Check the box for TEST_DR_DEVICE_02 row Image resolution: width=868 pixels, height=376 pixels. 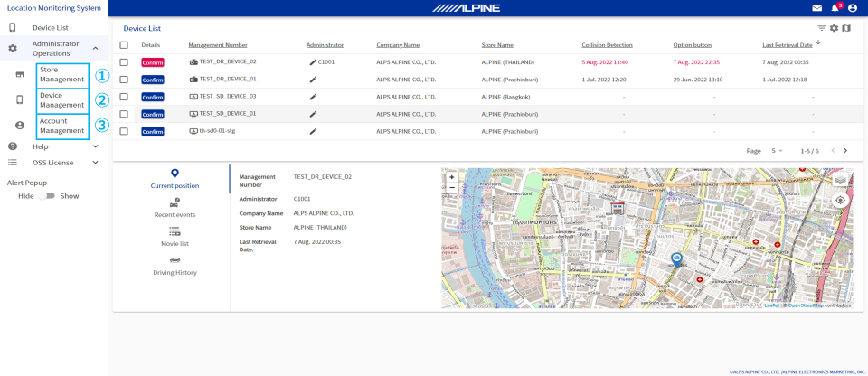(124, 62)
